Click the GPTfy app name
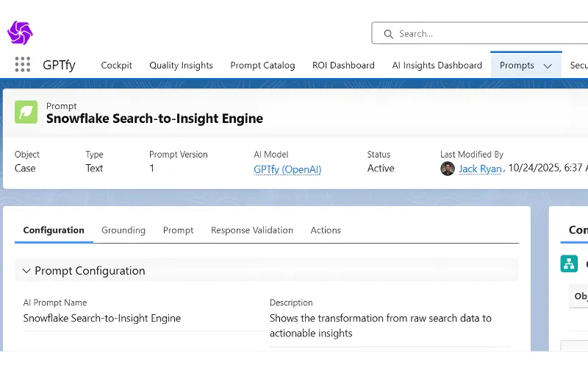The width and height of the screenshot is (588, 368). pyautogui.click(x=59, y=65)
